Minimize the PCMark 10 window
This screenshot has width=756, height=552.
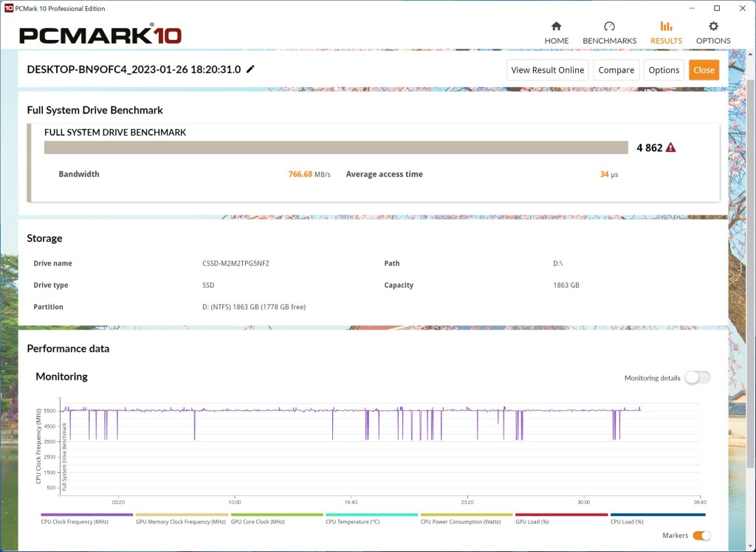point(691,8)
